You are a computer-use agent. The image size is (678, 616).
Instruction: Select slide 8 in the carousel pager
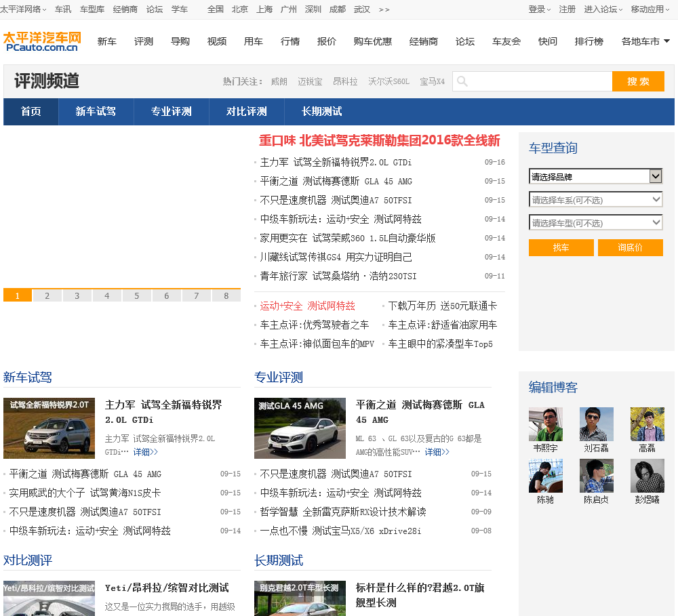point(226,295)
